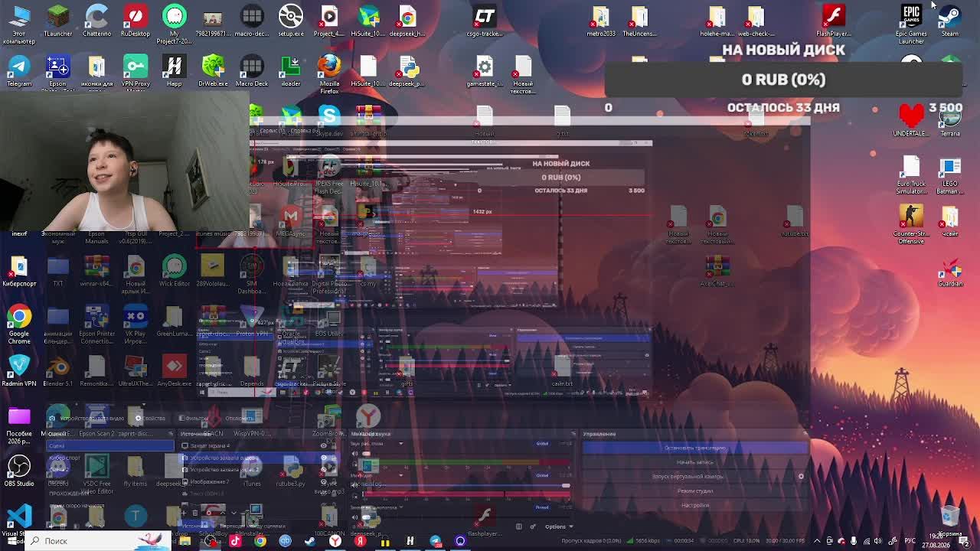
Task: Open TikTok from the taskbar
Action: click(235, 541)
